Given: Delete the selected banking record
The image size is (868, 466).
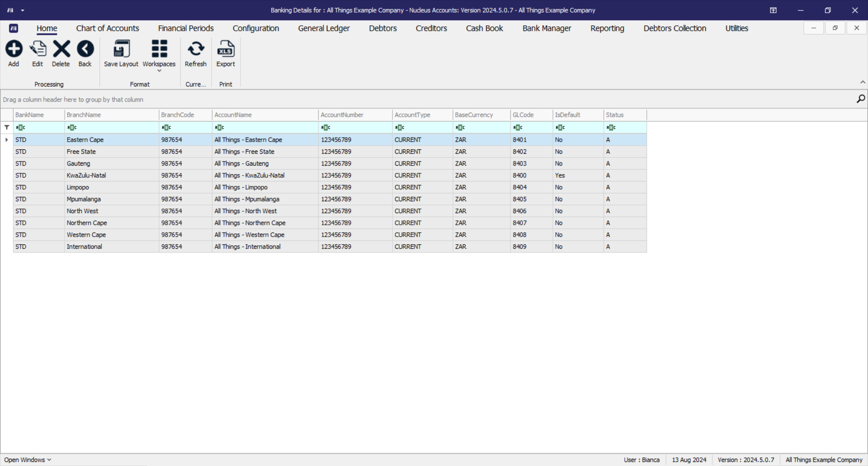Looking at the screenshot, I should click(x=61, y=54).
